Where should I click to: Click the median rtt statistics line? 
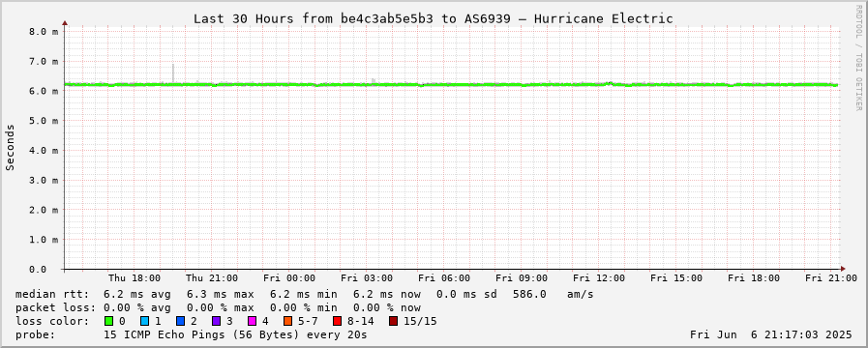click(x=305, y=294)
